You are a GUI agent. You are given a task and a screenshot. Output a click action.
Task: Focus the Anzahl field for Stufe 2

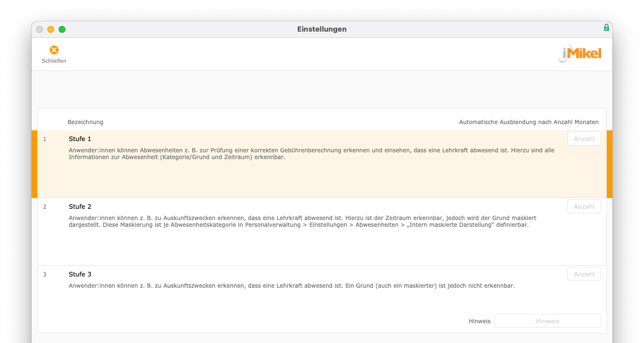click(584, 206)
